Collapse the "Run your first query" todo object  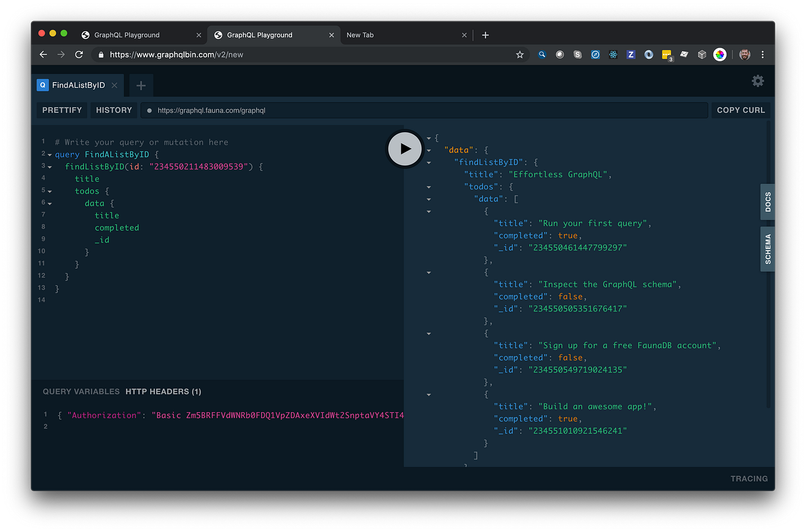click(429, 211)
